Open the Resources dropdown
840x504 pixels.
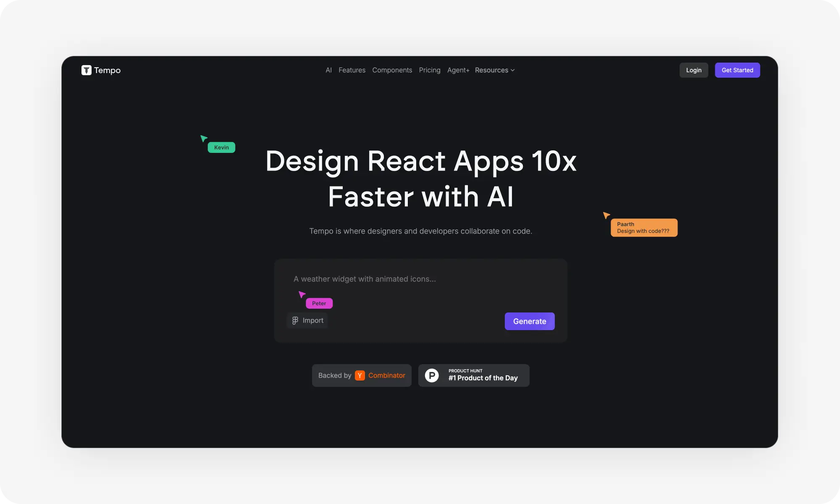pyautogui.click(x=494, y=70)
